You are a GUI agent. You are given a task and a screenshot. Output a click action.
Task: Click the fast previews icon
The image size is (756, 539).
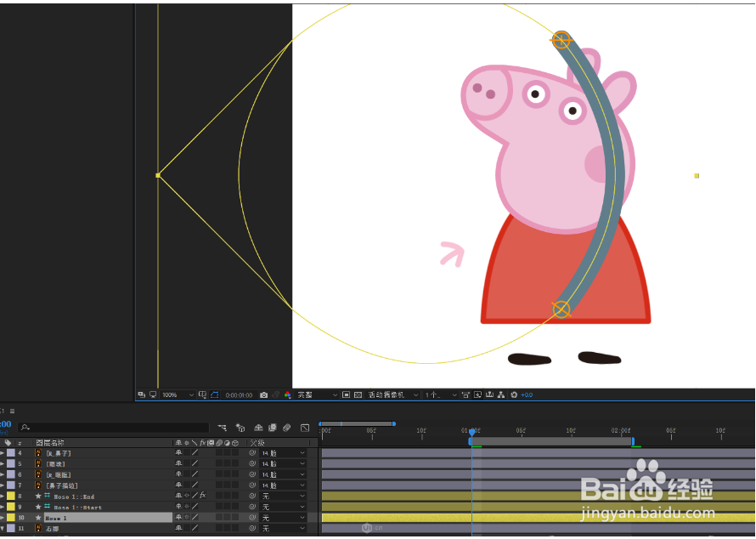point(477,394)
